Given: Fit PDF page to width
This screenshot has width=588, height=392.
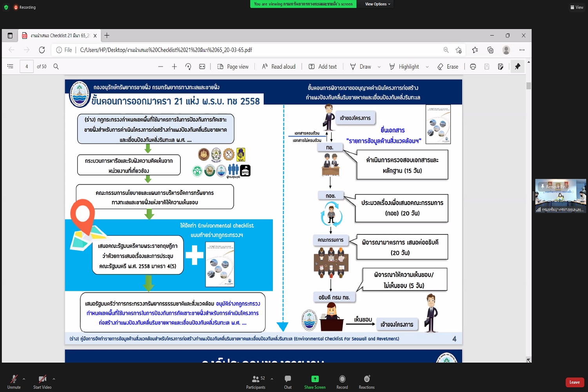Looking at the screenshot, I should tap(202, 67).
